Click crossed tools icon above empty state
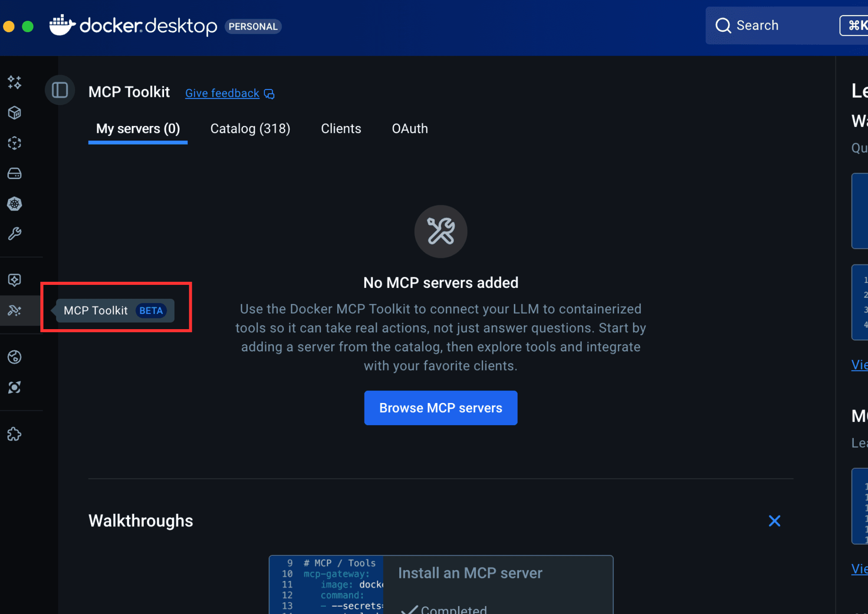 (x=441, y=231)
